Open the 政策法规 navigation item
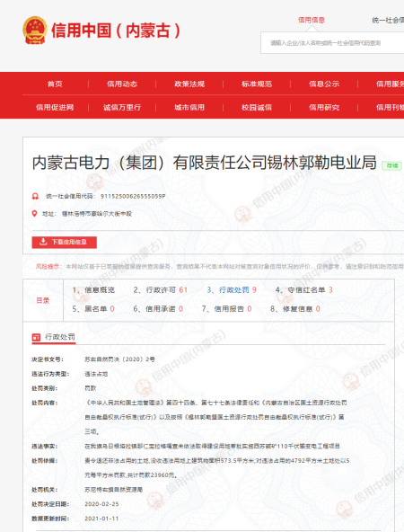Image resolution: width=404 pixels, height=532 pixels. (x=189, y=84)
